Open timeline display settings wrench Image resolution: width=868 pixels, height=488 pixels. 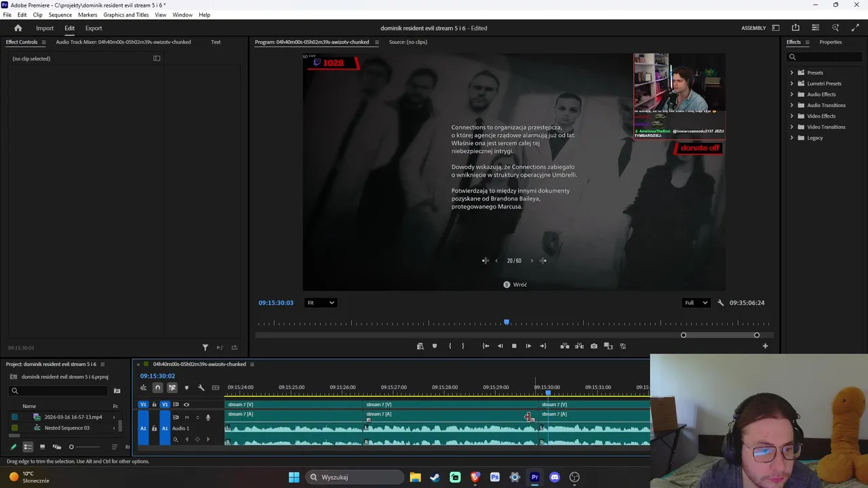point(201,388)
